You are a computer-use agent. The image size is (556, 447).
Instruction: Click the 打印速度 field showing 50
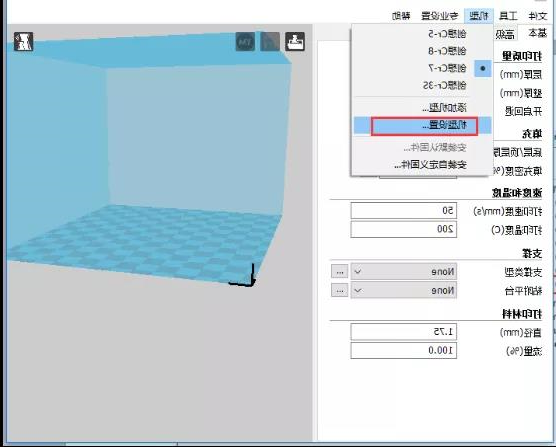tap(404, 211)
